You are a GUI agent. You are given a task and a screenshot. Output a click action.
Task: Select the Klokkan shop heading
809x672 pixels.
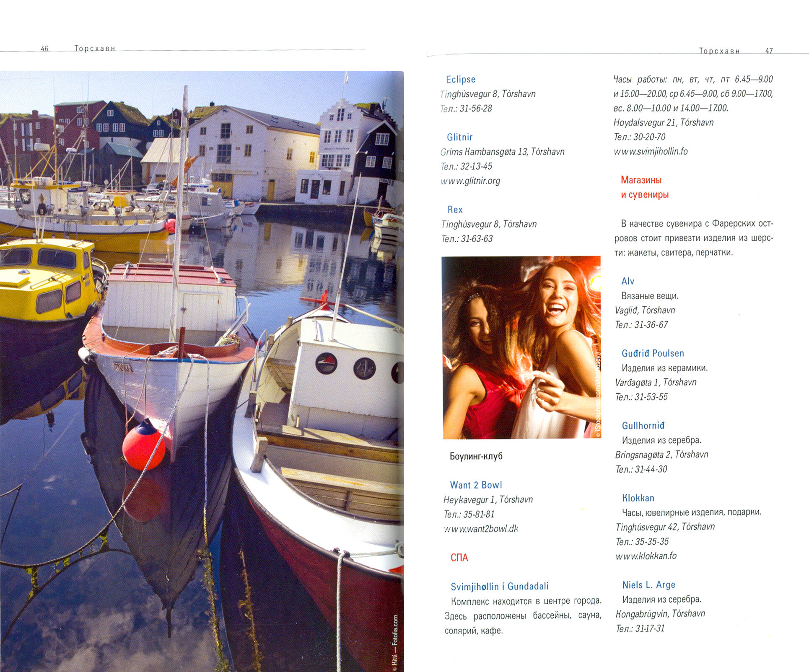click(x=638, y=498)
